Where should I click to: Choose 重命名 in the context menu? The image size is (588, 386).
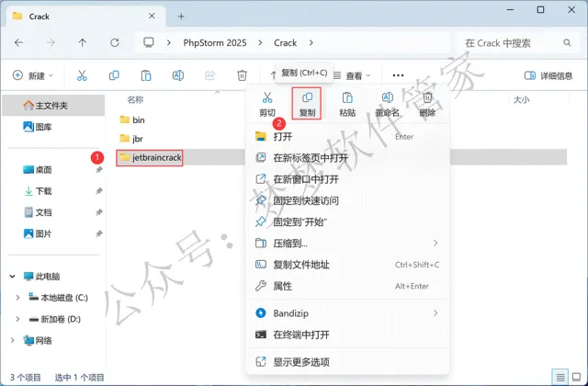(388, 104)
